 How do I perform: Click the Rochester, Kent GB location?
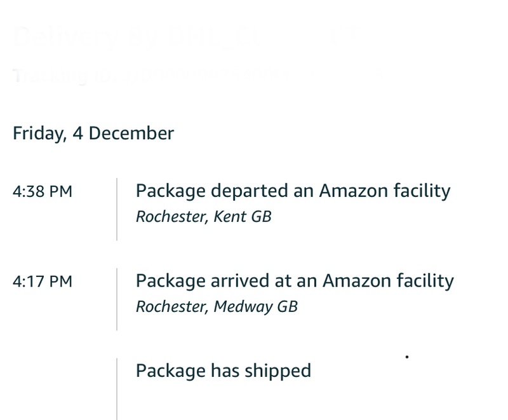coord(203,217)
